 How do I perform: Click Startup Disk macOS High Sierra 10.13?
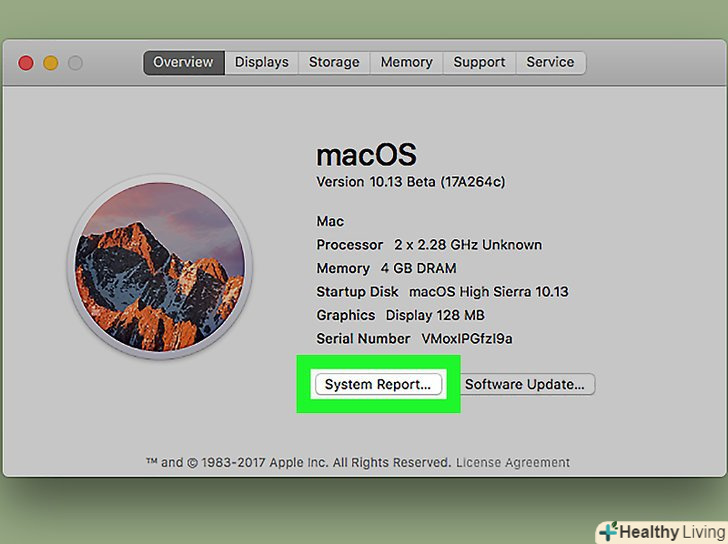442,291
